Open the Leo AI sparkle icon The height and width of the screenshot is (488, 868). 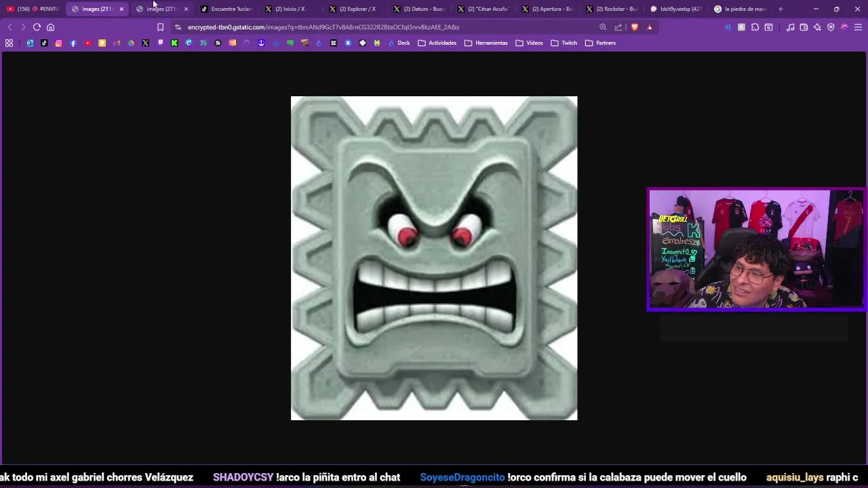[x=817, y=27]
